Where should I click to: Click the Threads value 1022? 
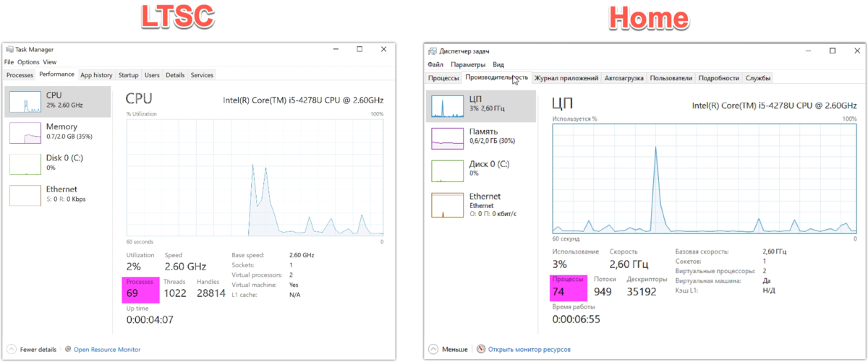[x=176, y=294]
